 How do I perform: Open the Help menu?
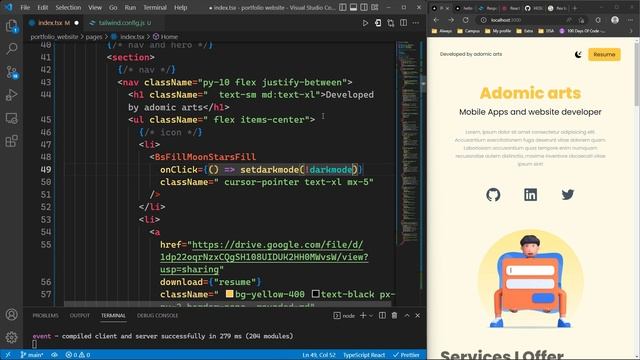(180, 7)
